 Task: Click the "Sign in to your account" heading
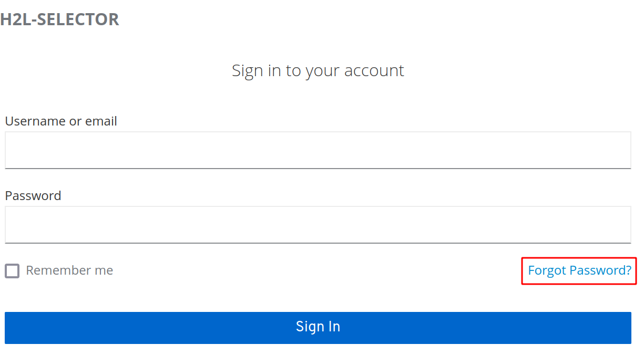pyautogui.click(x=318, y=70)
